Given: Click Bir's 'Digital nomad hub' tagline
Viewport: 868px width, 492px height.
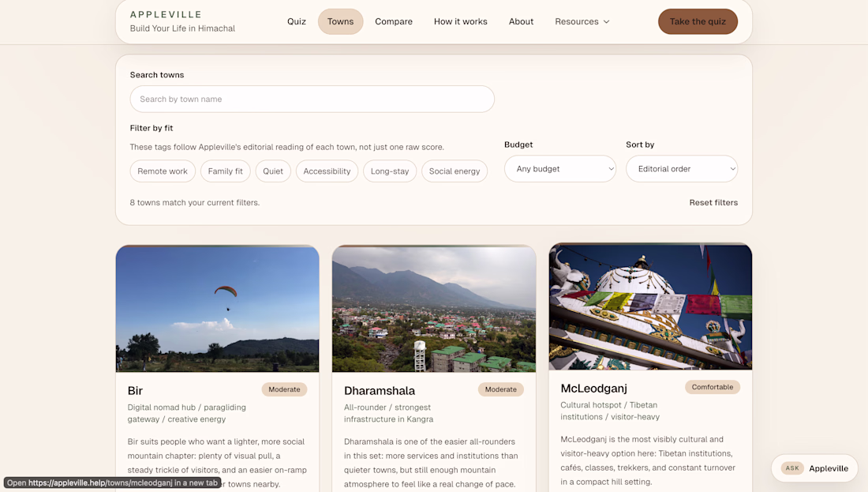Looking at the screenshot, I should point(186,413).
